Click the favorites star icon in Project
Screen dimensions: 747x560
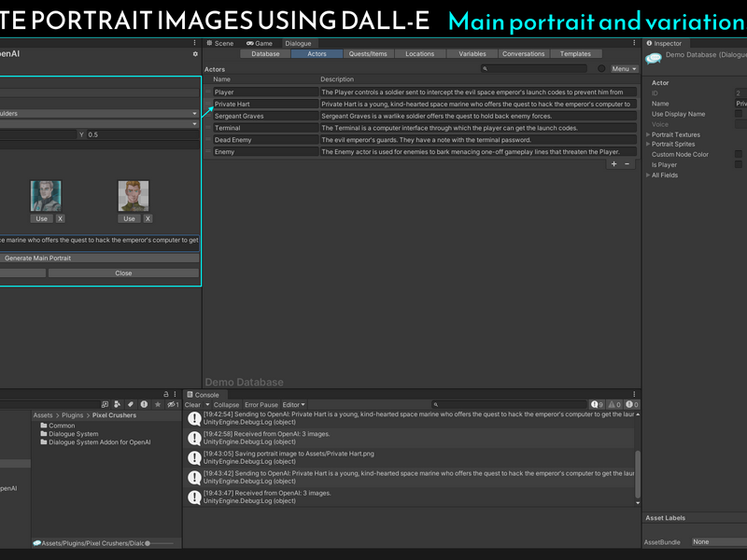pyautogui.click(x=158, y=405)
